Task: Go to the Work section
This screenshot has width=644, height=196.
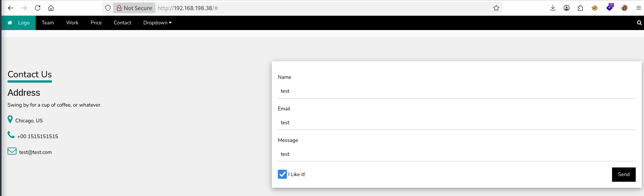Action: [x=72, y=23]
